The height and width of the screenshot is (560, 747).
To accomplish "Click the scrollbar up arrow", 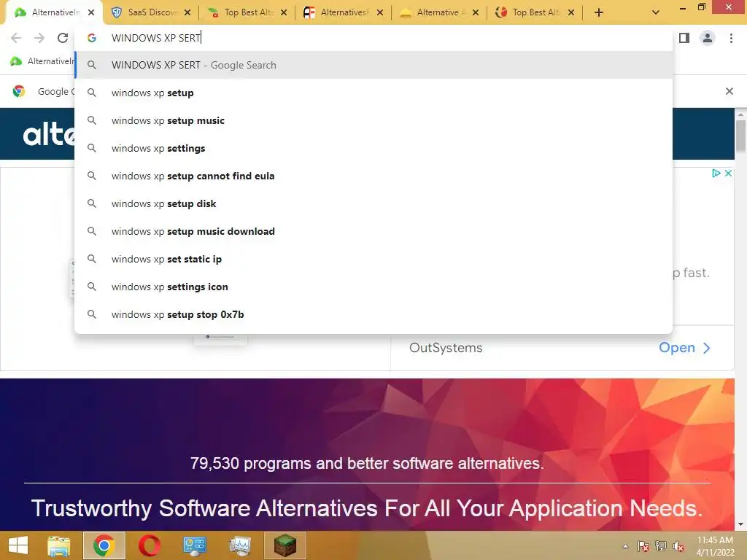I will (x=740, y=114).
